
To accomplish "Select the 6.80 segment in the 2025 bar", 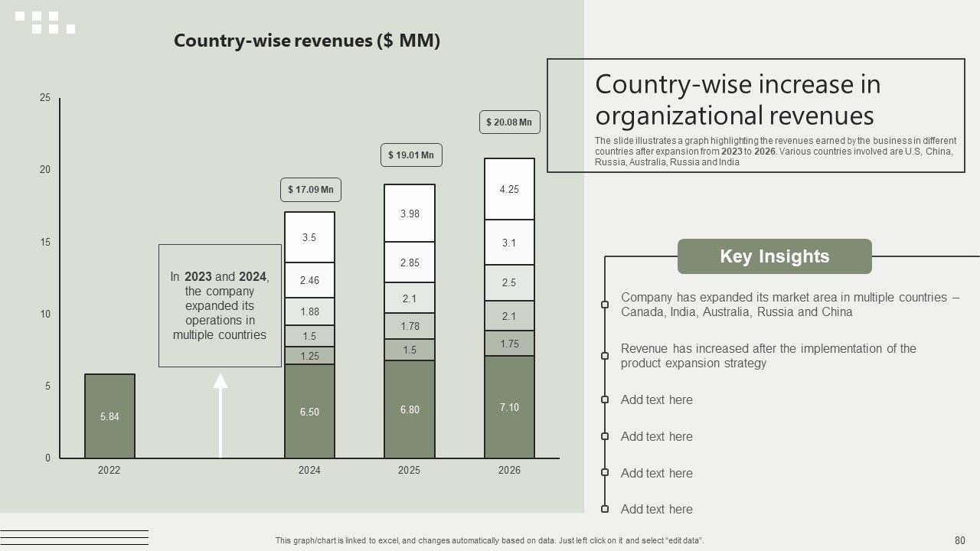I will pyautogui.click(x=410, y=409).
